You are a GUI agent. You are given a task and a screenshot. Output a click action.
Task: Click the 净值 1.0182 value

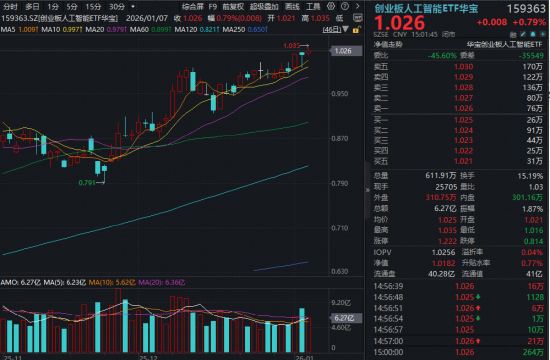(x=443, y=263)
